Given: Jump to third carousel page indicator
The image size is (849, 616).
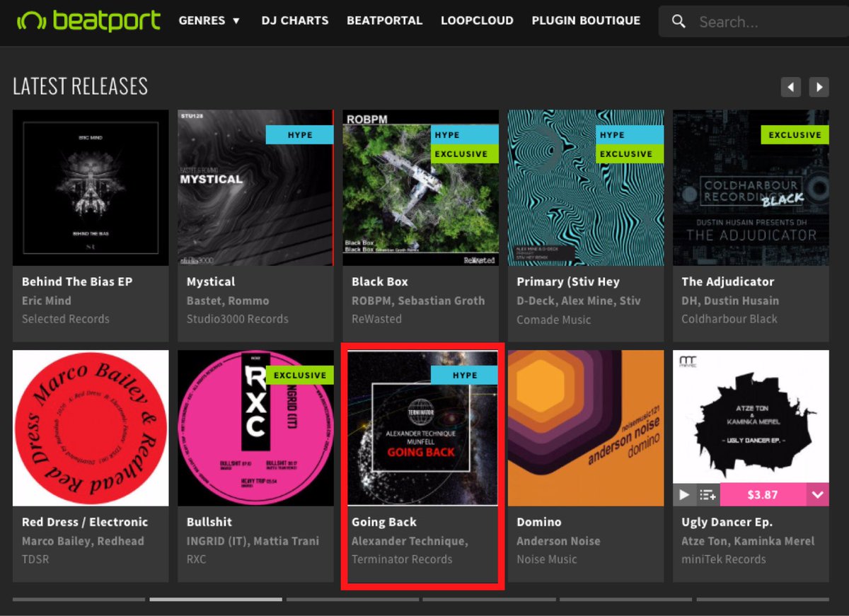Looking at the screenshot, I should click(352, 600).
